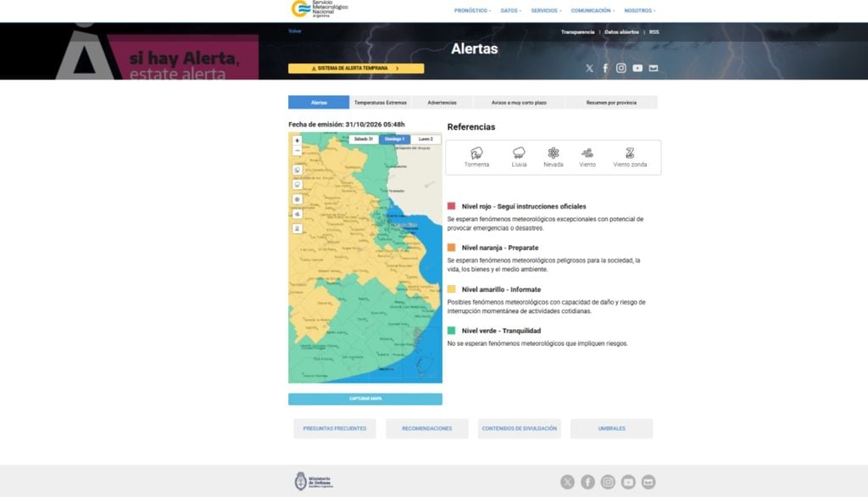
Task: Show the map for Domingo 1
Action: pos(395,139)
